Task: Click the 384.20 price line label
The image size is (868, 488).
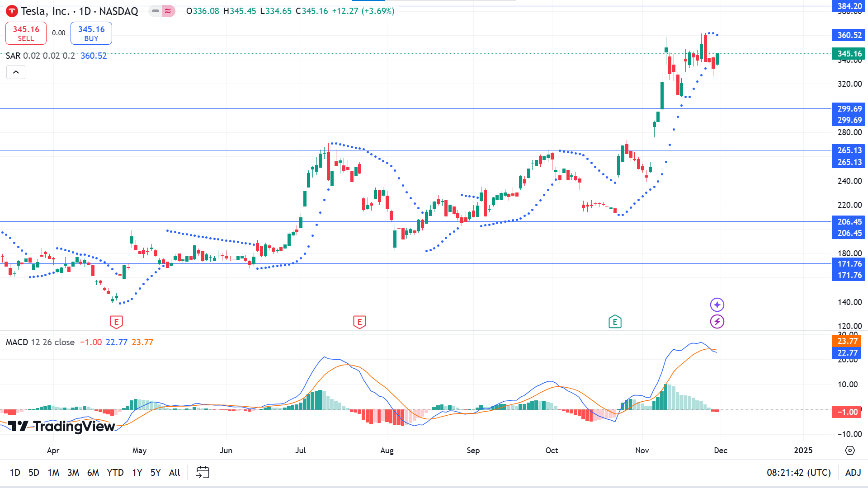Action: click(x=849, y=6)
